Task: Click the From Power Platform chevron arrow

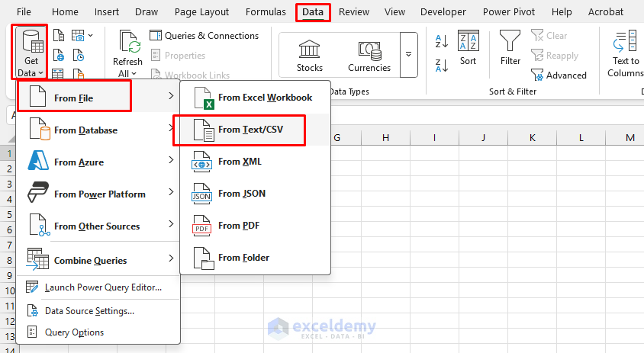Action: (x=171, y=192)
